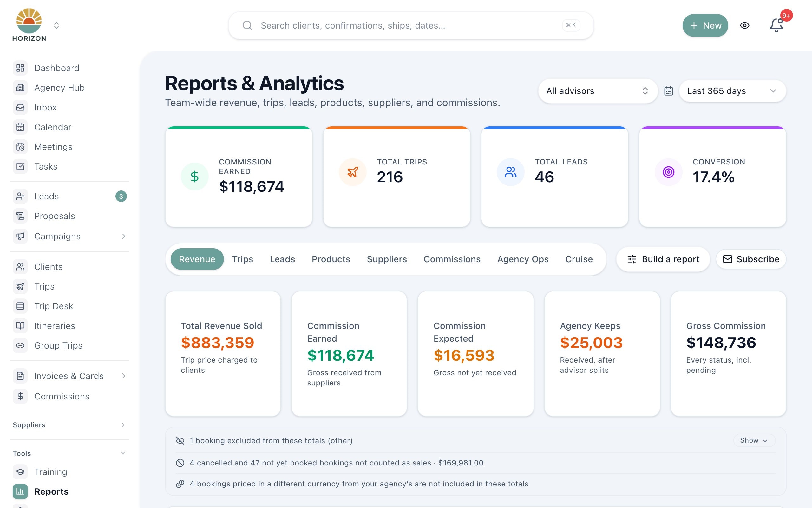Collapse the Tools sidebar section
Image resolution: width=812 pixels, height=508 pixels.
(x=69, y=453)
